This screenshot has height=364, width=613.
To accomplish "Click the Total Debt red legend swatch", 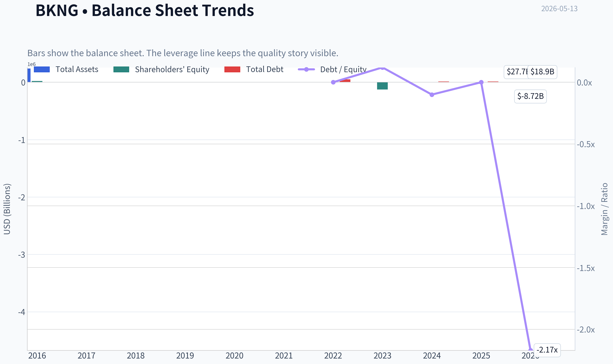I will [232, 69].
